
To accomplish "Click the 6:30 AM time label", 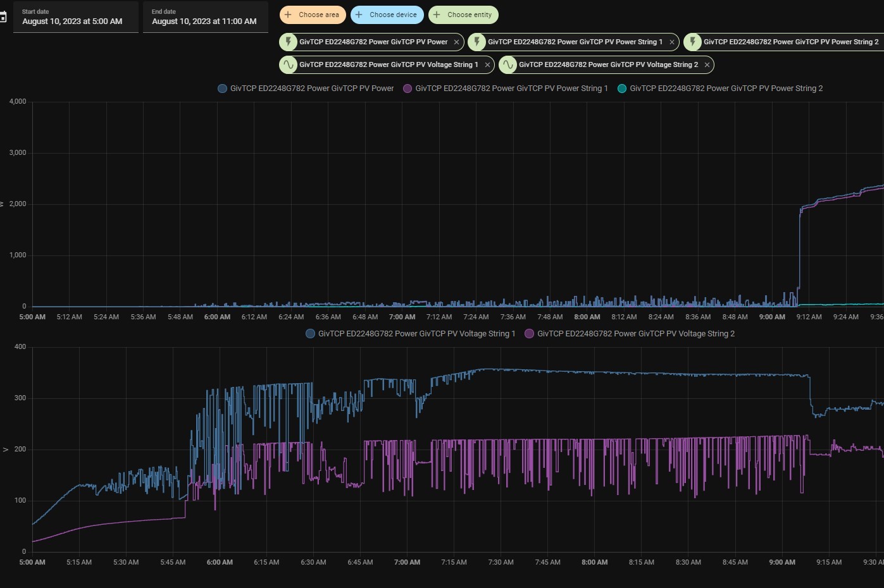I will (x=313, y=563).
